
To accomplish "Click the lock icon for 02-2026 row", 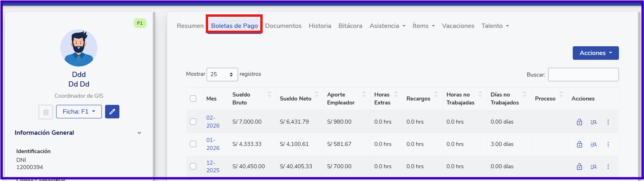I will pos(580,122).
